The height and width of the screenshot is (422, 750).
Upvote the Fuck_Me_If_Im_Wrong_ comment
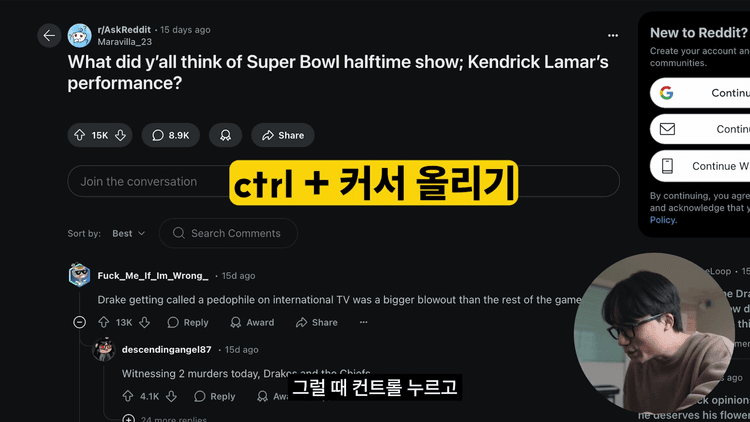pyautogui.click(x=103, y=322)
